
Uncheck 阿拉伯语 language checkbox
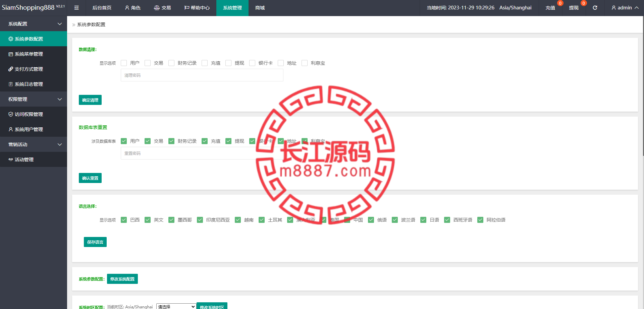click(480, 220)
